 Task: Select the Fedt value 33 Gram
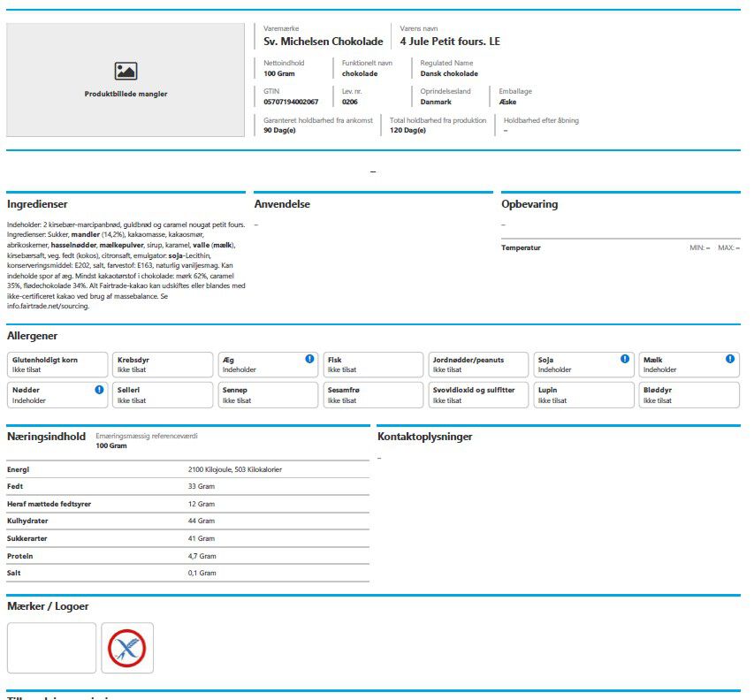tap(202, 486)
